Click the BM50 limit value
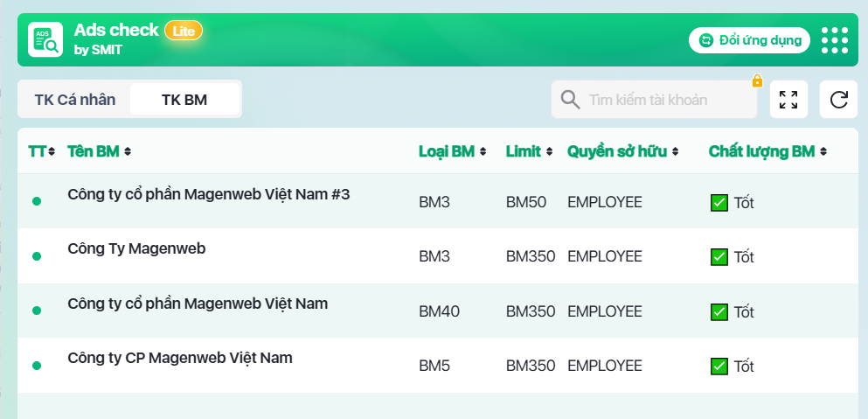The height and width of the screenshot is (419, 868). point(526,202)
